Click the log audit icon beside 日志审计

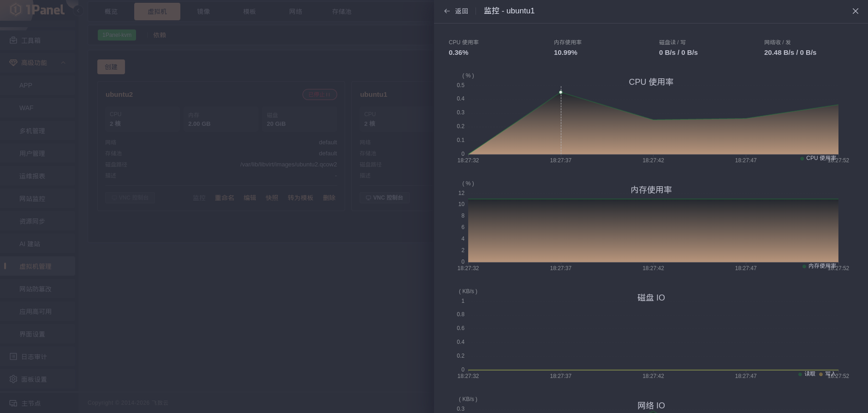(x=13, y=357)
